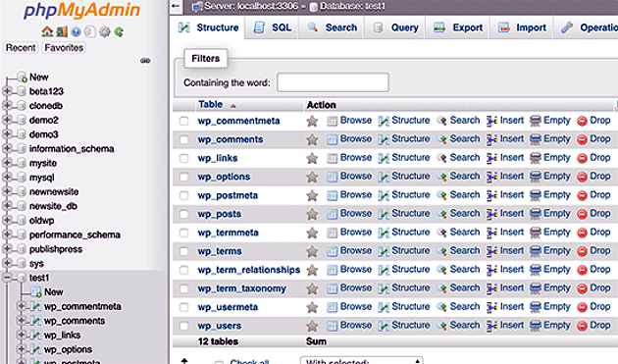Click the Containing the word filter field
Screen dimensions: 618x364
click(333, 82)
